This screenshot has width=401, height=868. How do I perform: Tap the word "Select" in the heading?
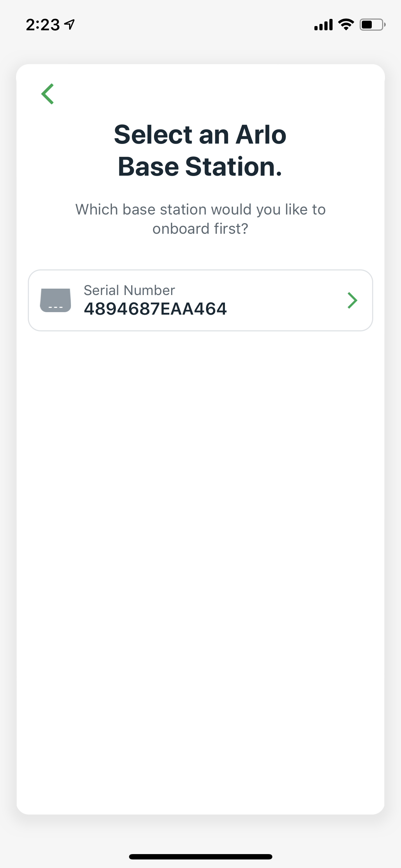point(153,135)
